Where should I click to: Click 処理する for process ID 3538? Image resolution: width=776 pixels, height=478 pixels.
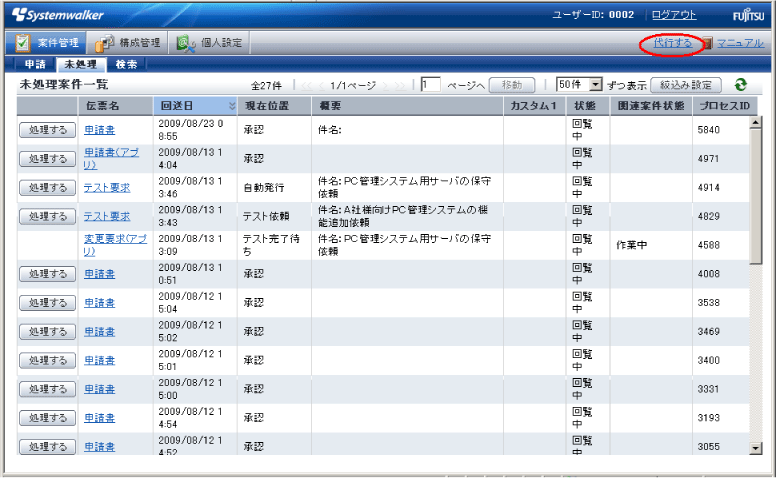point(48,302)
